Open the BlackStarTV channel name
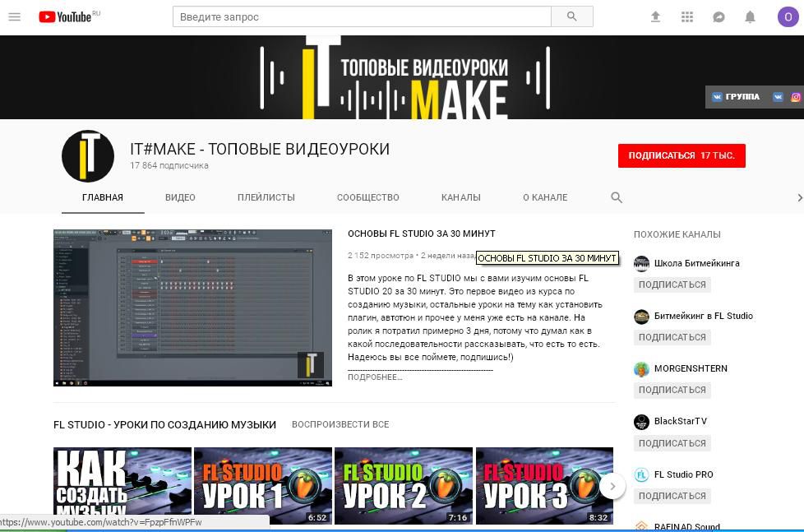The width and height of the screenshot is (804, 532). 681,421
